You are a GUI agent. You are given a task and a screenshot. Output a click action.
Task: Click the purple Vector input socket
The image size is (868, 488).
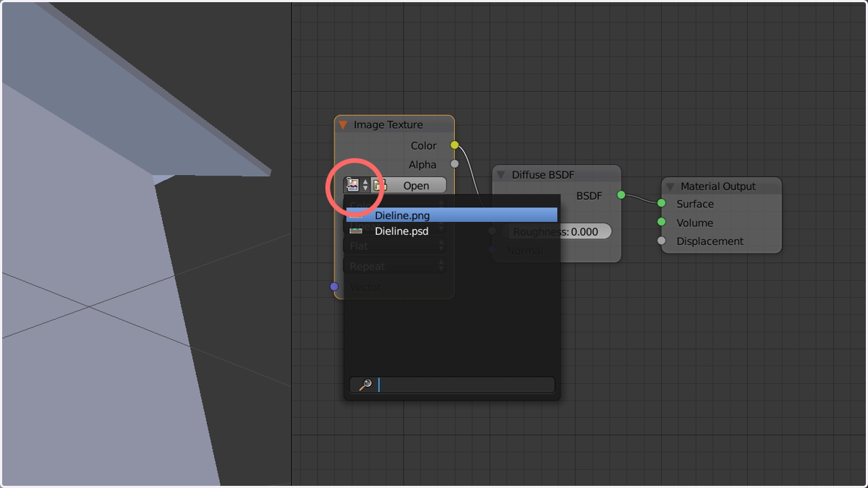tap(334, 287)
